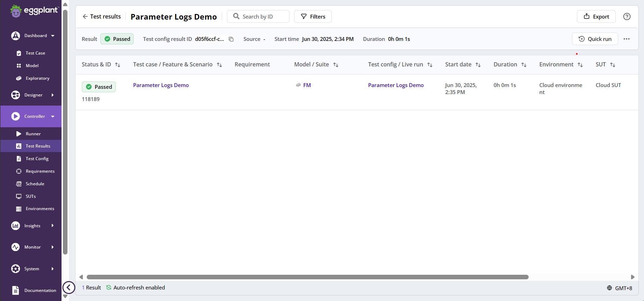Click the Schedule calendar icon
This screenshot has width=644, height=301.
(x=19, y=184)
